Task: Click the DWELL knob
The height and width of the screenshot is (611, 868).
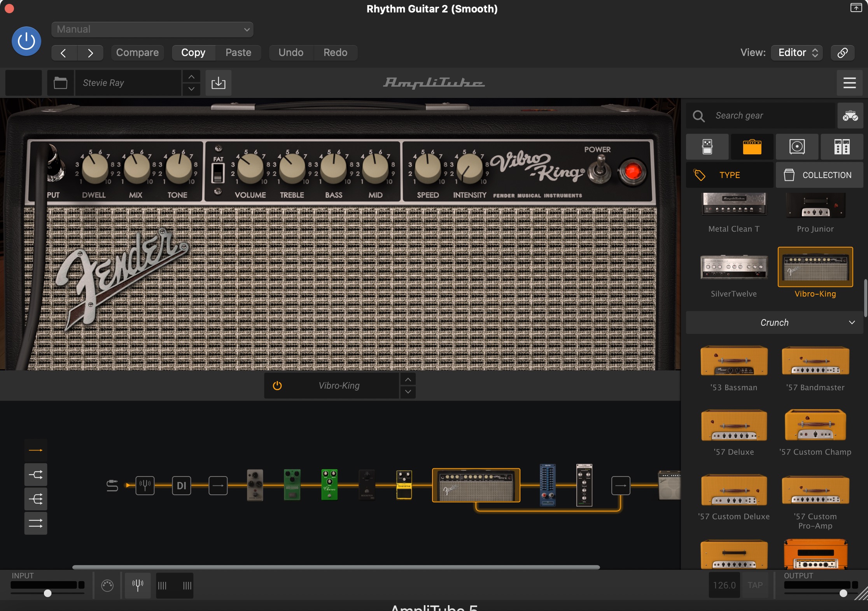Action: pyautogui.click(x=94, y=169)
